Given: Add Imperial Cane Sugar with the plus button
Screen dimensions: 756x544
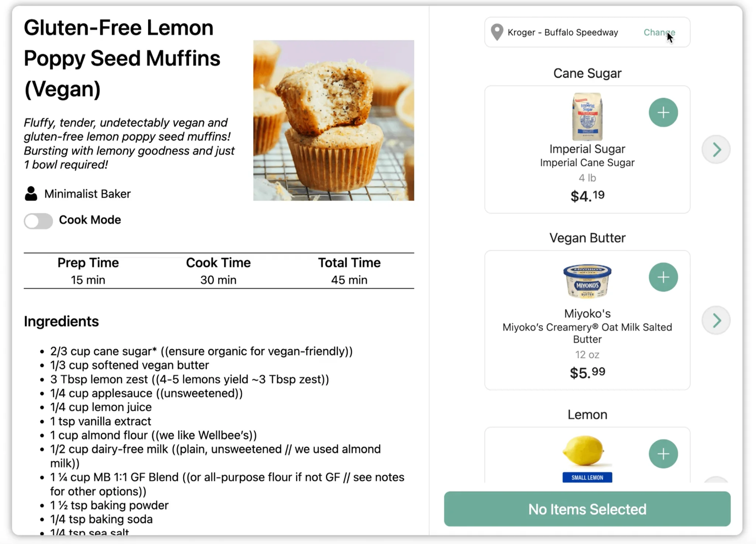Looking at the screenshot, I should [663, 112].
